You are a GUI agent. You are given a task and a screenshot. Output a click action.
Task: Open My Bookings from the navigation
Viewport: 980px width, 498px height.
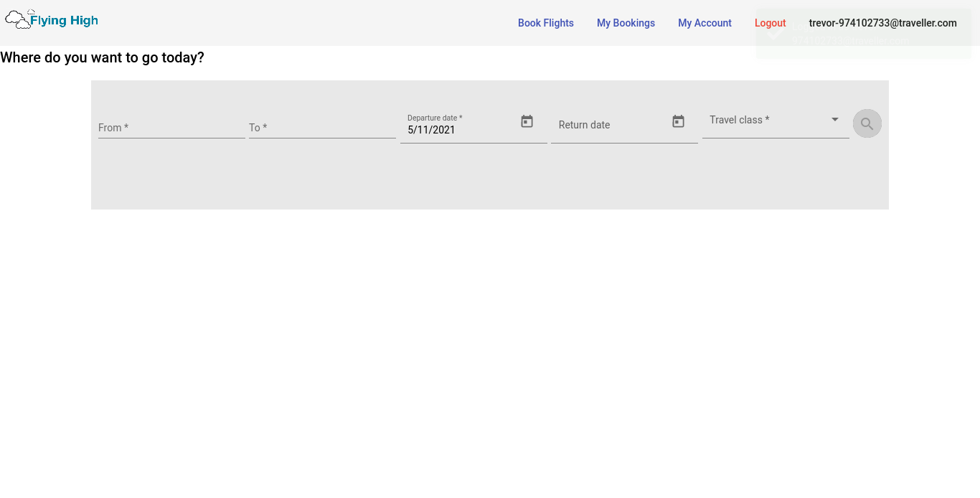[x=626, y=23]
